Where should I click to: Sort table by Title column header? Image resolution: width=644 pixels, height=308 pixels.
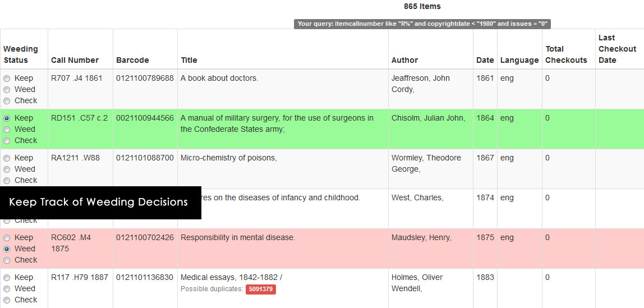pos(189,60)
